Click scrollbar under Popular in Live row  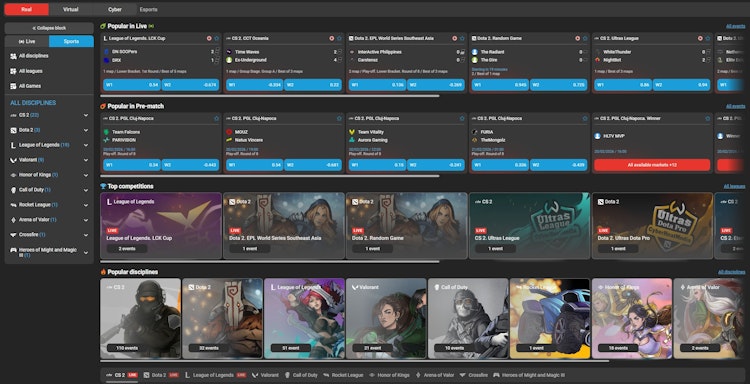click(270, 96)
